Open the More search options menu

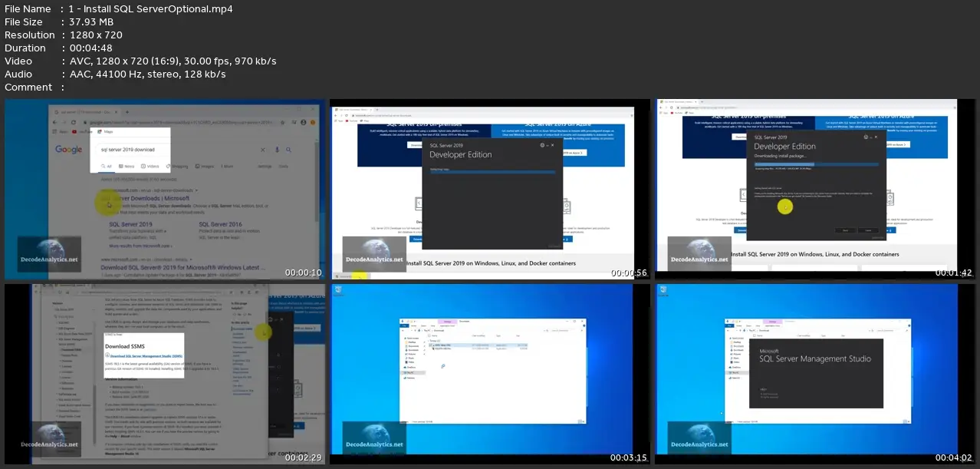pos(227,167)
